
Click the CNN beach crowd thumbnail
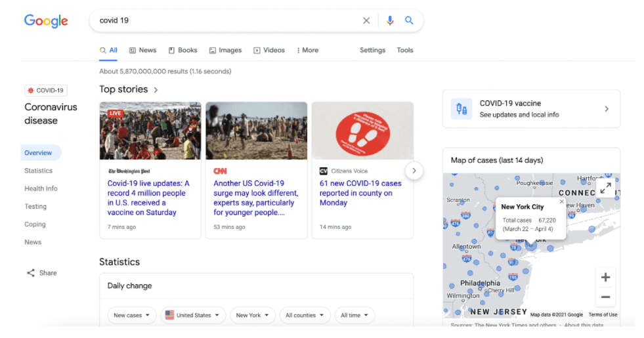coord(256,131)
